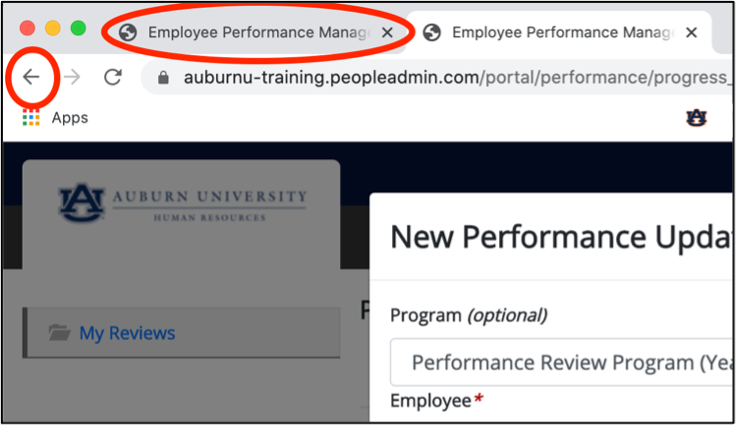Click the Auburn University Human Resources logo
The width and height of the screenshot is (739, 427).
(183, 204)
